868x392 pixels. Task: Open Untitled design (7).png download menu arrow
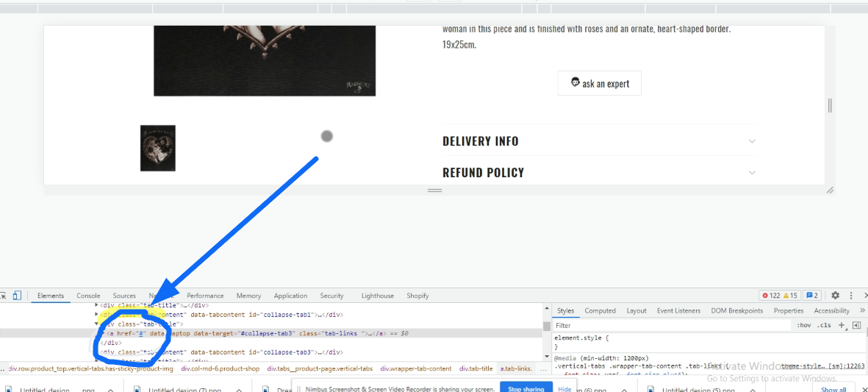coord(238,390)
